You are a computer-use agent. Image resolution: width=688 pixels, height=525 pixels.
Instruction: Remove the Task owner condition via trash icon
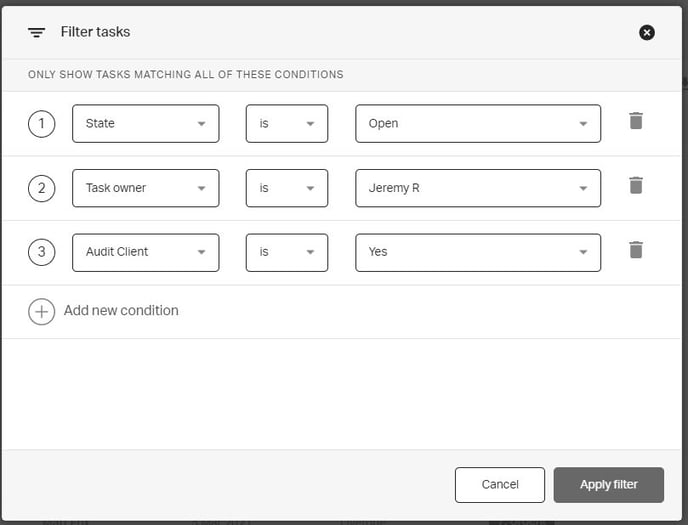click(635, 185)
